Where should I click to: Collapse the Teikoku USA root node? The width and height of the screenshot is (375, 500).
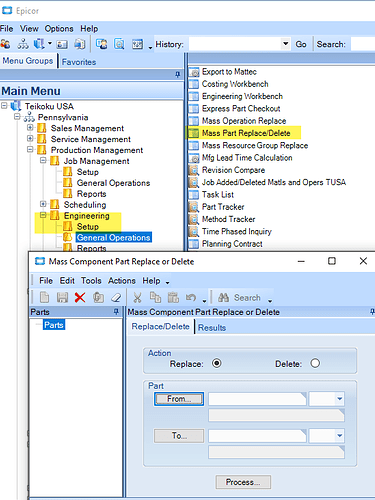pos(4,105)
